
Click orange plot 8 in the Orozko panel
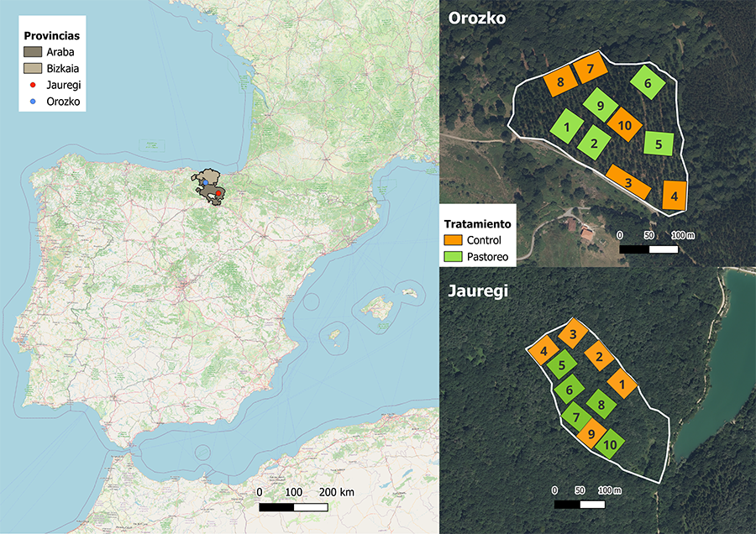[560, 81]
